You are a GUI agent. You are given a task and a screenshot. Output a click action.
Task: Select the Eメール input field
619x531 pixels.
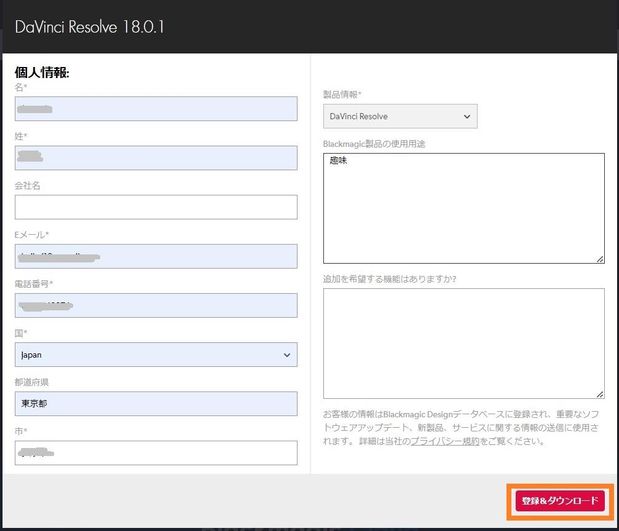156,256
